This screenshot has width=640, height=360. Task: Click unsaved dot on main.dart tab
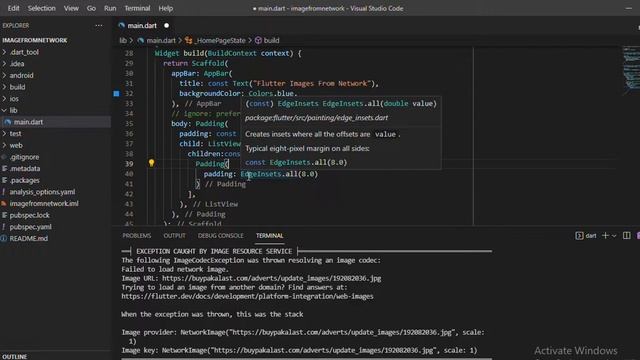pyautogui.click(x=167, y=25)
